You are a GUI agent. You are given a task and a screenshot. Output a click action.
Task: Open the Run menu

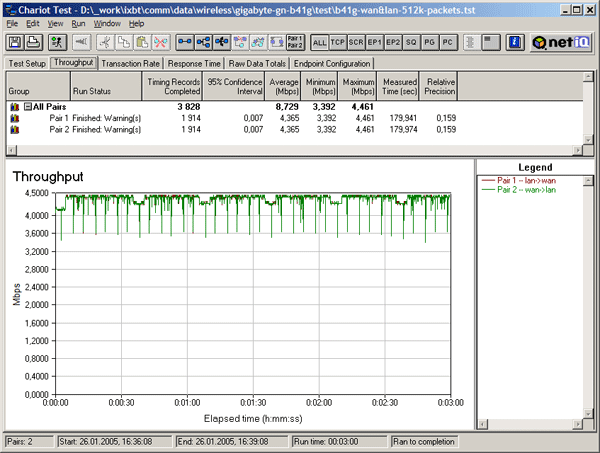[78, 22]
